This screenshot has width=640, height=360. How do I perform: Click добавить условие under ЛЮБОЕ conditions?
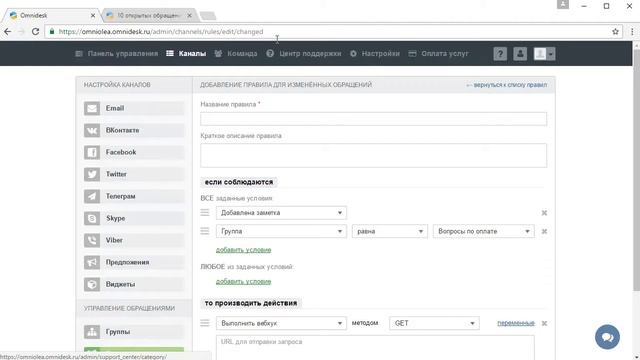243,282
